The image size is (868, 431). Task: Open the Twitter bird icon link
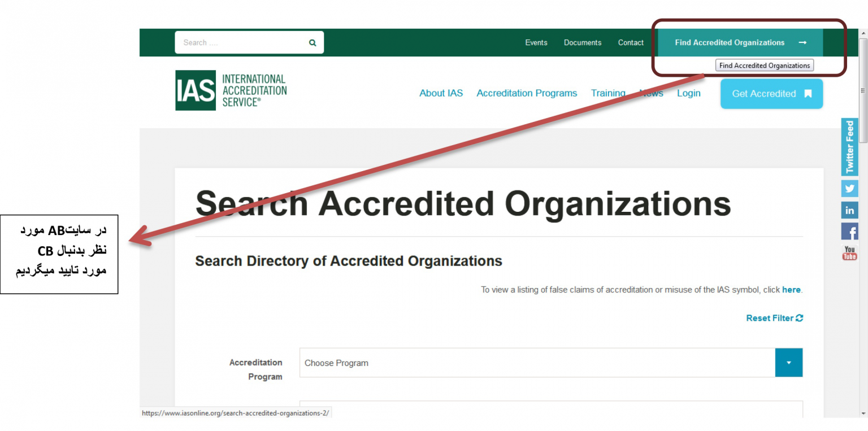click(x=849, y=188)
